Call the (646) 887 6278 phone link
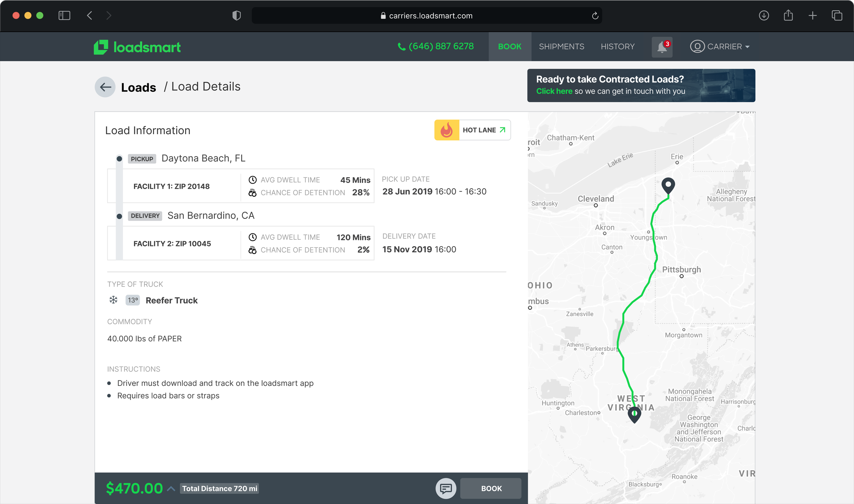Screen dimensions: 854x504 [x=436, y=46]
